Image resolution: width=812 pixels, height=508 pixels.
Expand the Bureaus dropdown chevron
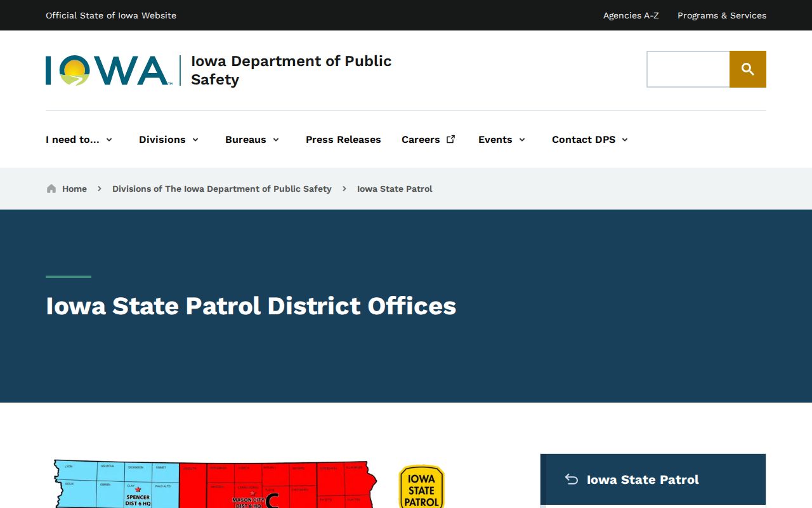click(276, 140)
